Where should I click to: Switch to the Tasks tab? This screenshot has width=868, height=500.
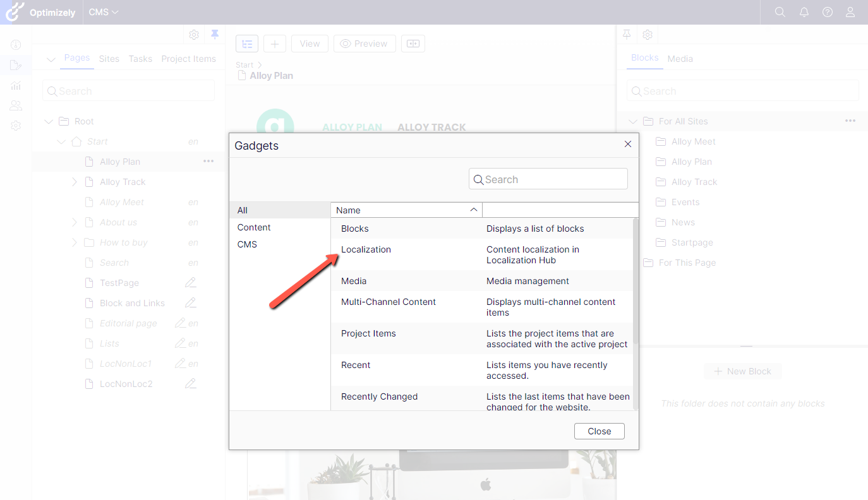click(x=140, y=59)
